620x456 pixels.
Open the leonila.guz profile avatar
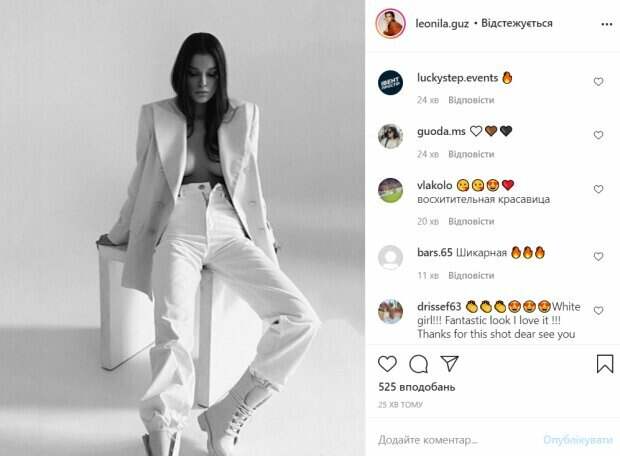[x=390, y=24]
